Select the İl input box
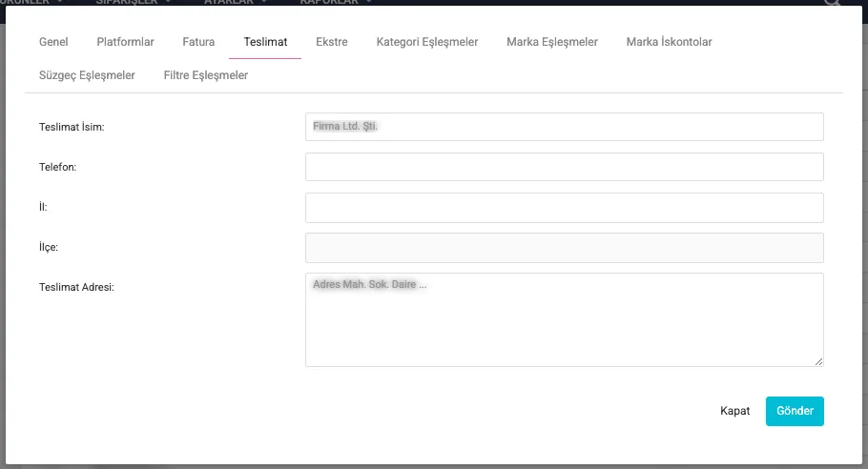Viewport: 868px width, 469px height. point(564,208)
